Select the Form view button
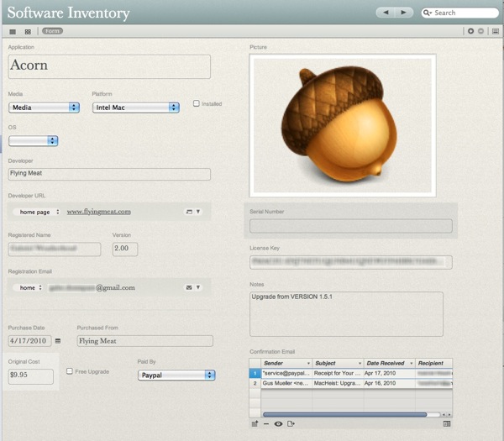 (52, 31)
